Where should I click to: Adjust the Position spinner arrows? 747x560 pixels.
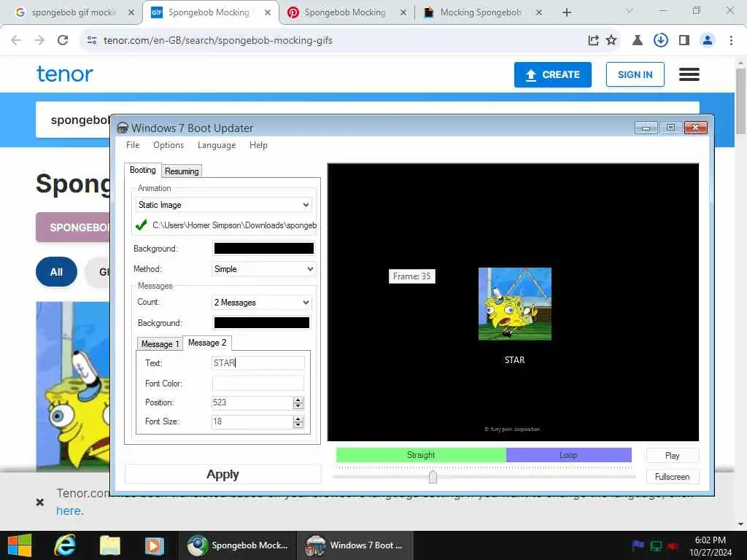[298, 402]
